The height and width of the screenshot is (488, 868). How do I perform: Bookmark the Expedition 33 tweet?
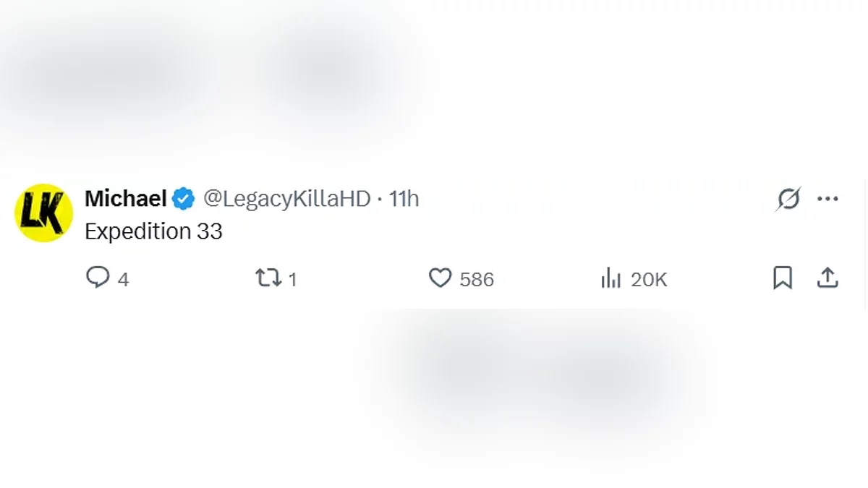pyautogui.click(x=783, y=278)
